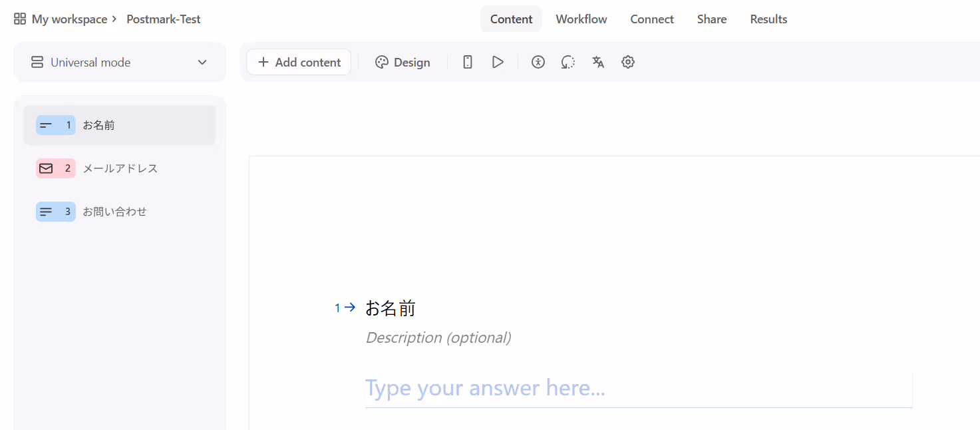Viewport: 980px width, 430px height.
Task: Go to My workspace breadcrumb
Action: [x=69, y=19]
